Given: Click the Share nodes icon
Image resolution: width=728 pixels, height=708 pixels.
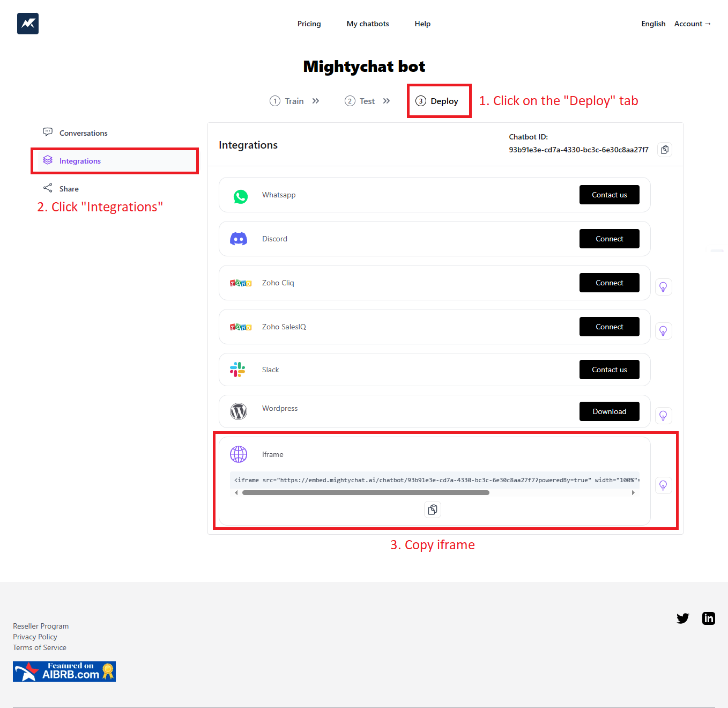Looking at the screenshot, I should pos(48,188).
